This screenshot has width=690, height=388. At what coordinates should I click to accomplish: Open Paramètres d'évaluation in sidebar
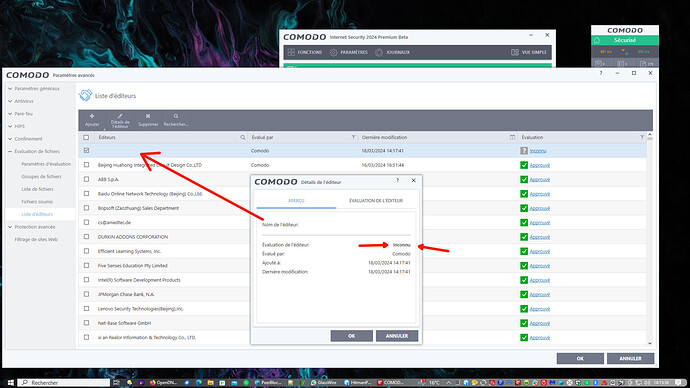click(46, 164)
